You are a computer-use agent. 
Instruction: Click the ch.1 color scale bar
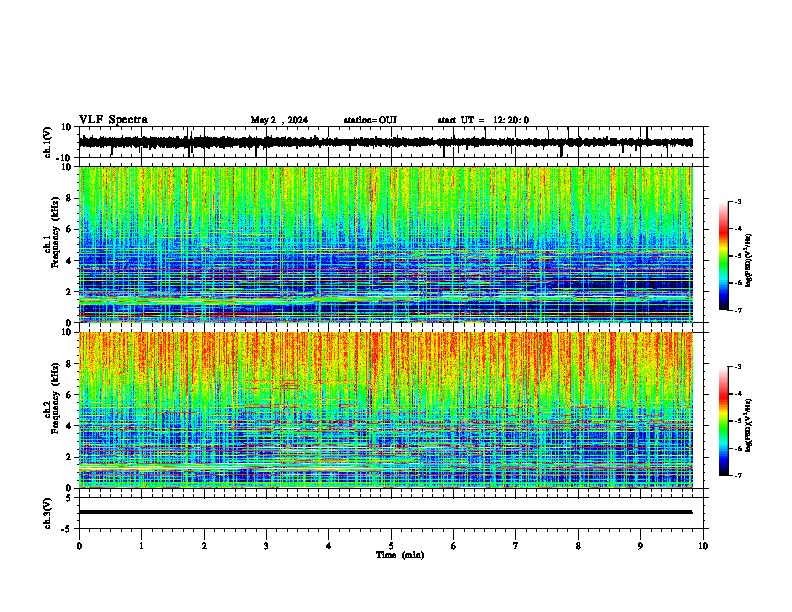pos(724,255)
